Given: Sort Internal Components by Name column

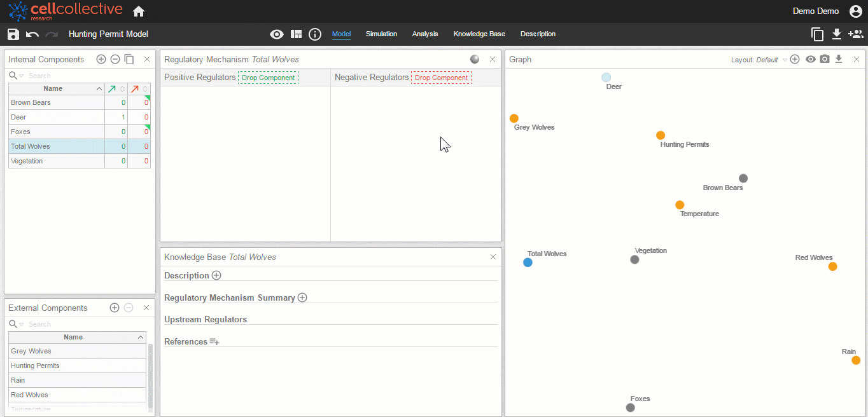Looking at the screenshot, I should [56, 89].
